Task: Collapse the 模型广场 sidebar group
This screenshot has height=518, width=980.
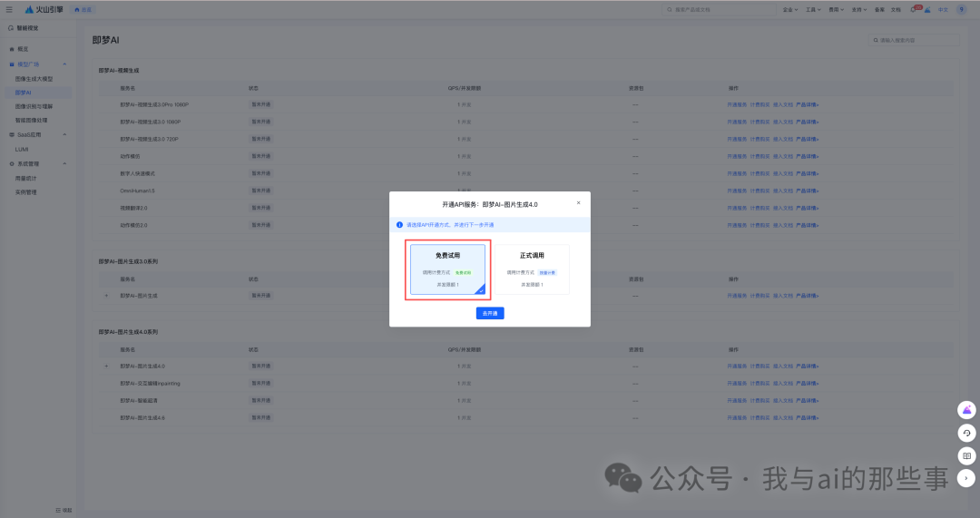Action: [x=64, y=64]
